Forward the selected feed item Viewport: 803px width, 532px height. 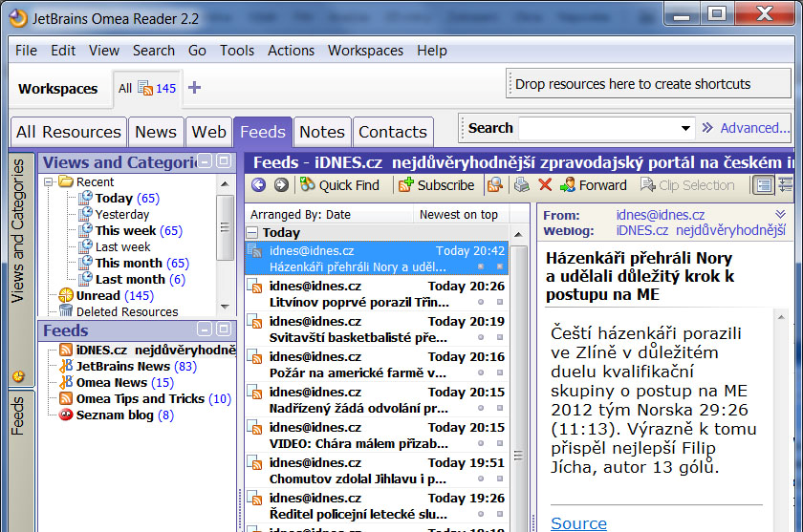594,184
